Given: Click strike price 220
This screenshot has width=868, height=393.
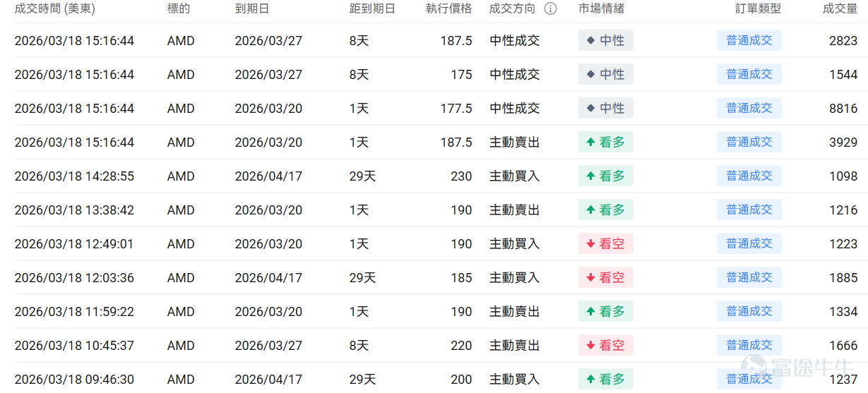Looking at the screenshot, I should tap(461, 346).
